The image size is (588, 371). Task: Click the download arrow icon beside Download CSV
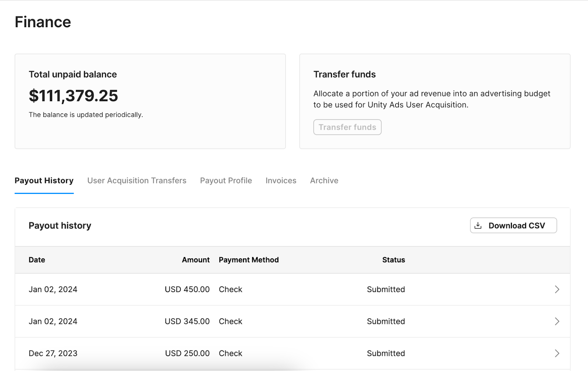pos(478,226)
